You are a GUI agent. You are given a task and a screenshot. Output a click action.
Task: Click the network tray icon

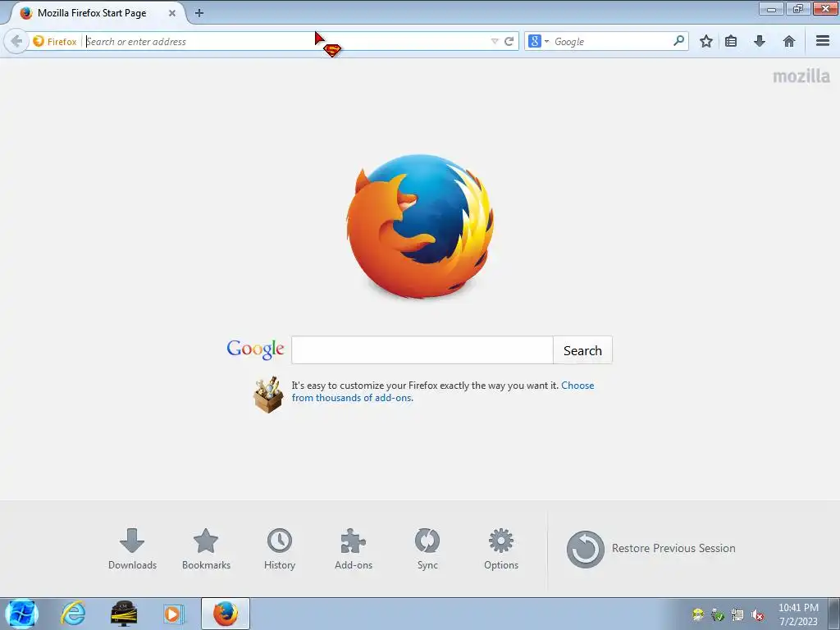737,615
